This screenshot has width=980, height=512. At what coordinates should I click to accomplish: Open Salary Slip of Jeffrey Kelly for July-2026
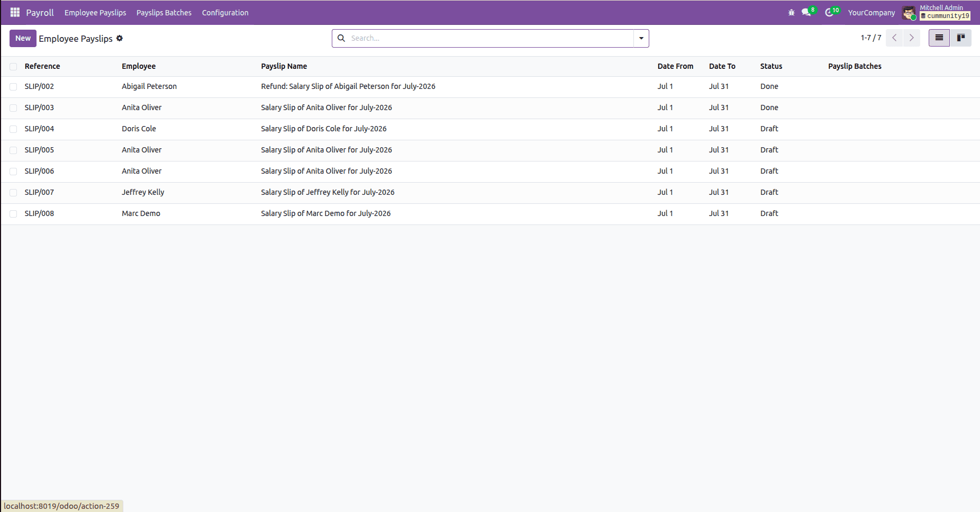click(328, 192)
